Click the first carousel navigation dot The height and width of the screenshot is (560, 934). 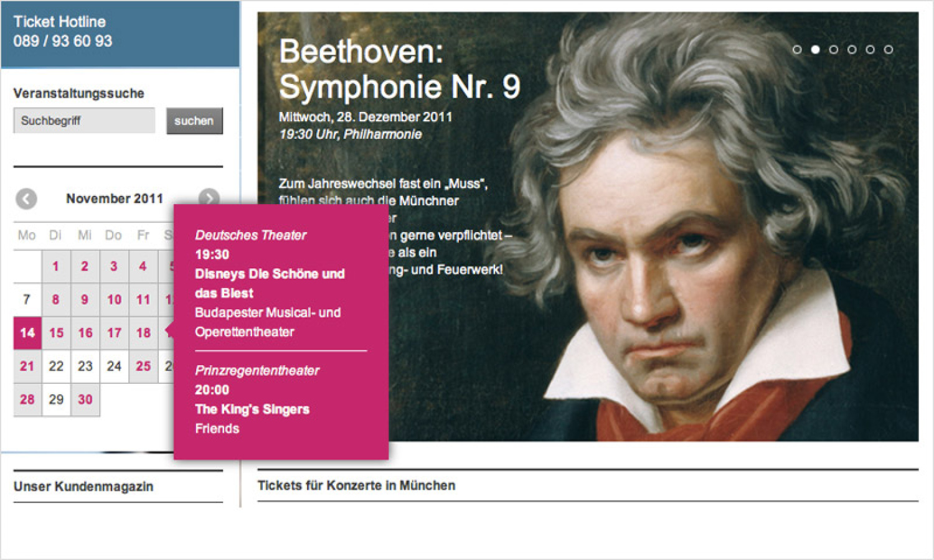(x=798, y=50)
